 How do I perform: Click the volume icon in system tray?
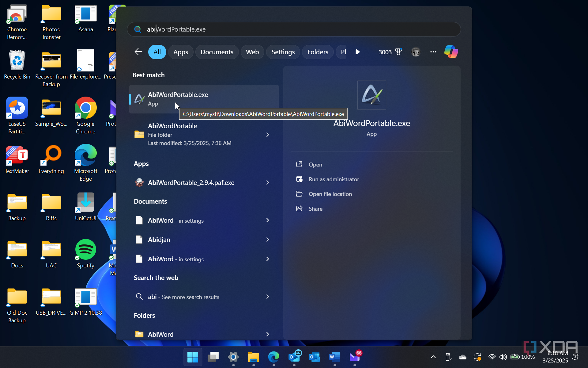(x=503, y=357)
